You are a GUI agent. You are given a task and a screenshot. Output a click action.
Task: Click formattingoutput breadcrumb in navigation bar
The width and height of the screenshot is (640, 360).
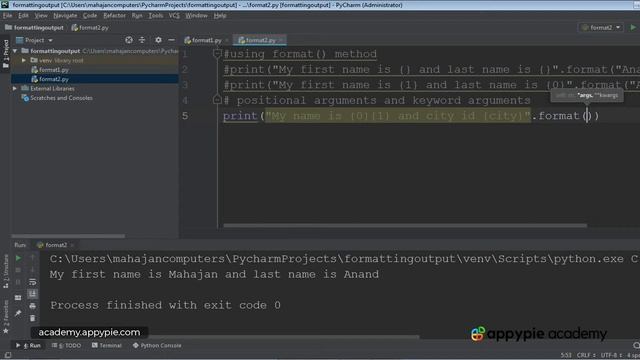[35, 28]
